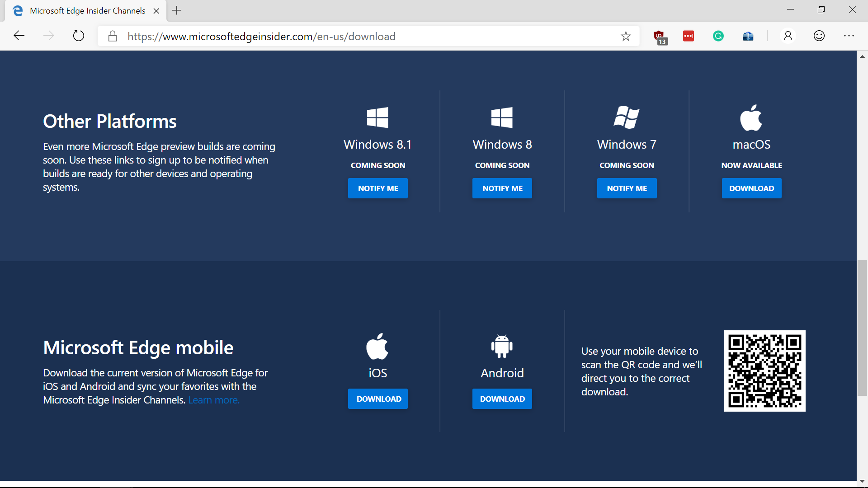Add this page to favorites star
Viewport: 868px width, 488px height.
tap(626, 36)
